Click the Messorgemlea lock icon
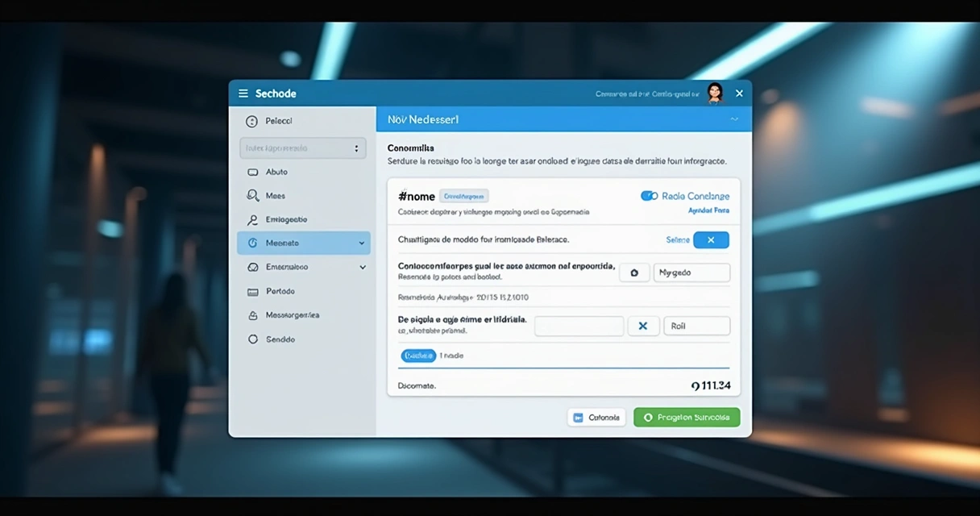The height and width of the screenshot is (516, 980). pyautogui.click(x=252, y=315)
